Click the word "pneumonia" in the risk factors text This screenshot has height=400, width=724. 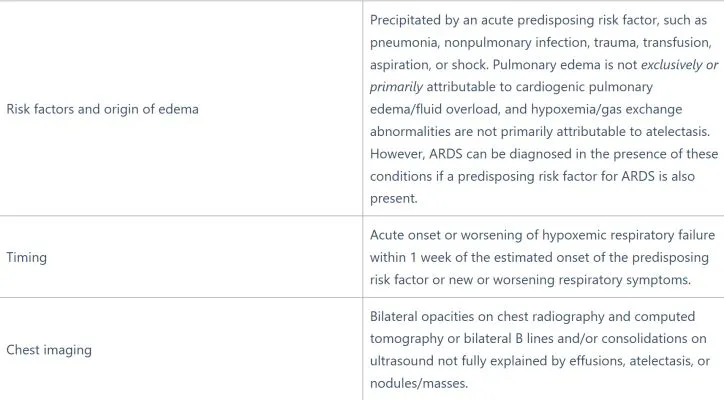pos(404,42)
